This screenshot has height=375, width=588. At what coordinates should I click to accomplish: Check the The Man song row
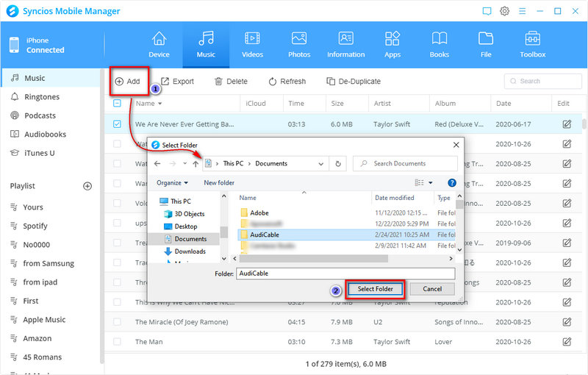click(117, 342)
